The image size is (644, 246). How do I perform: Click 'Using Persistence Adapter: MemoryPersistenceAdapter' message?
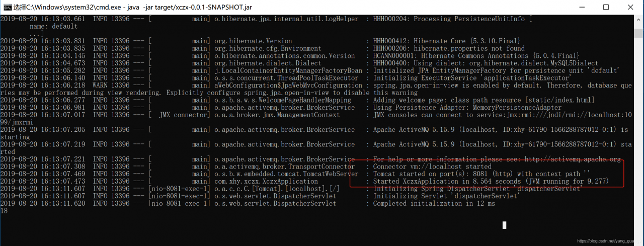click(467, 108)
